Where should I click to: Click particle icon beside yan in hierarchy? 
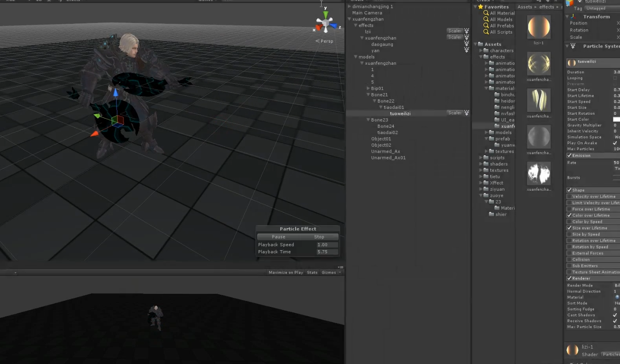click(467, 50)
